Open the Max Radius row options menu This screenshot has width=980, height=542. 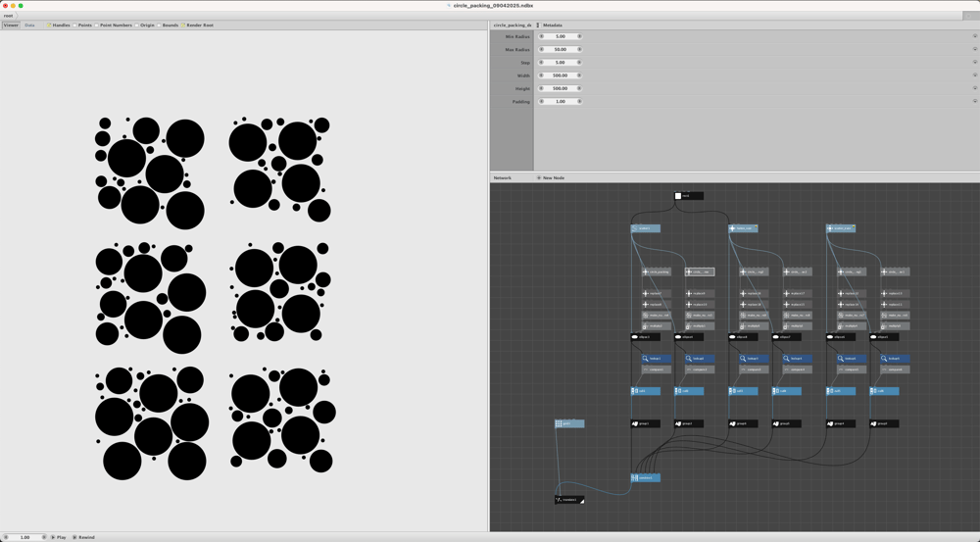[974, 49]
